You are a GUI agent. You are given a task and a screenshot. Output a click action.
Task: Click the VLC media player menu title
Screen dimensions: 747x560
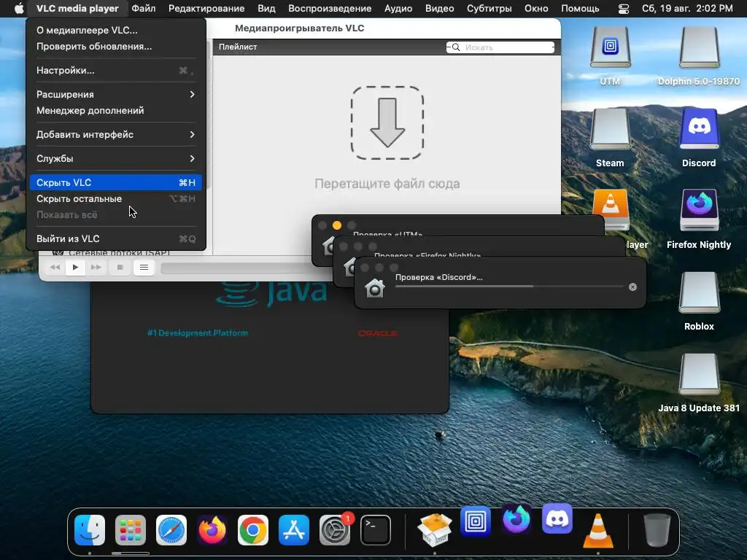click(x=77, y=8)
